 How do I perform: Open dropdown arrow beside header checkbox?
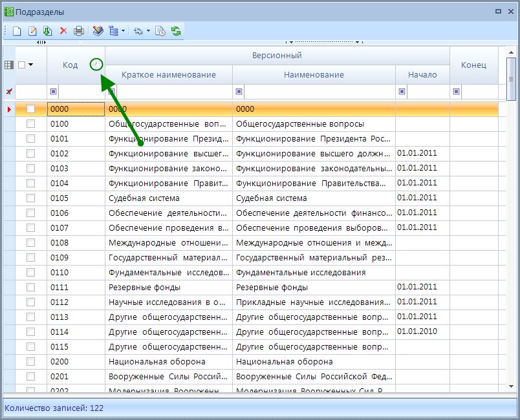(30, 65)
